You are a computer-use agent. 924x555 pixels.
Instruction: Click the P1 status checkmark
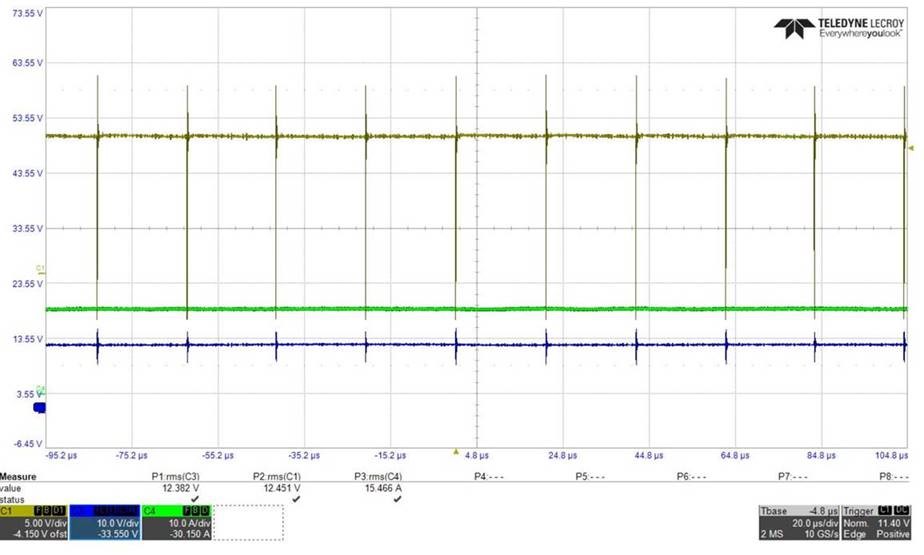point(195,499)
